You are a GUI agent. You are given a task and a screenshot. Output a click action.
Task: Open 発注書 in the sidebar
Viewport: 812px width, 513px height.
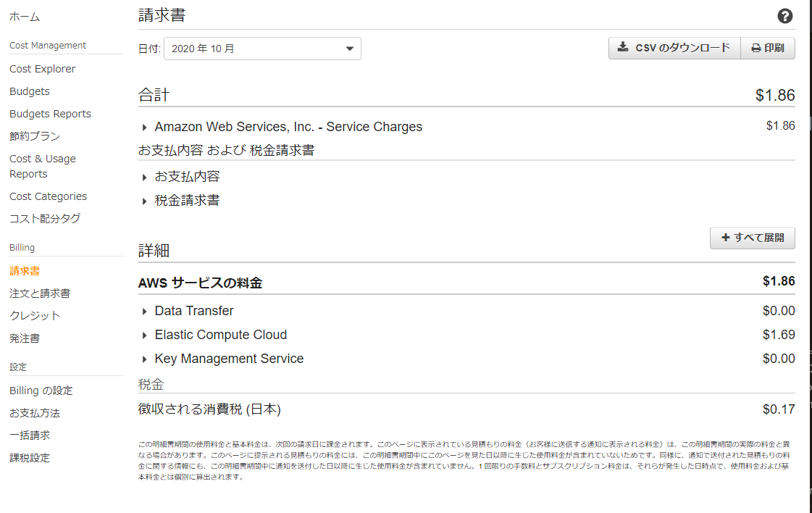[25, 338]
